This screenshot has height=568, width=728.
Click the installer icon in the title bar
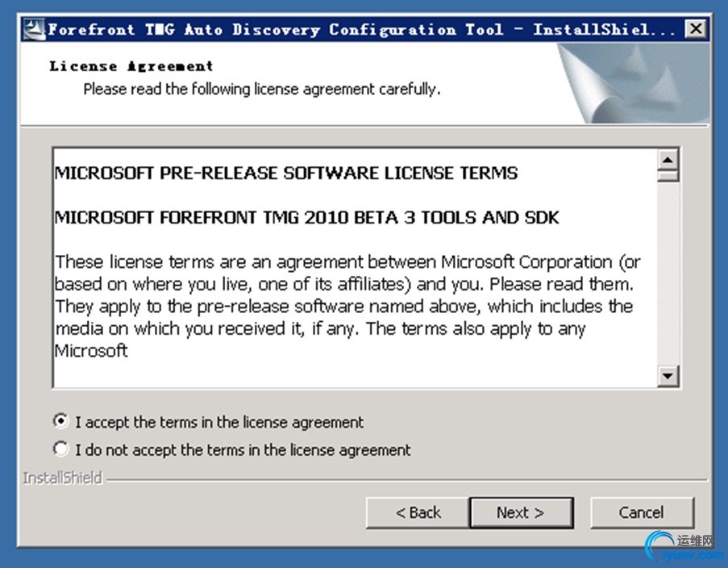point(33,30)
